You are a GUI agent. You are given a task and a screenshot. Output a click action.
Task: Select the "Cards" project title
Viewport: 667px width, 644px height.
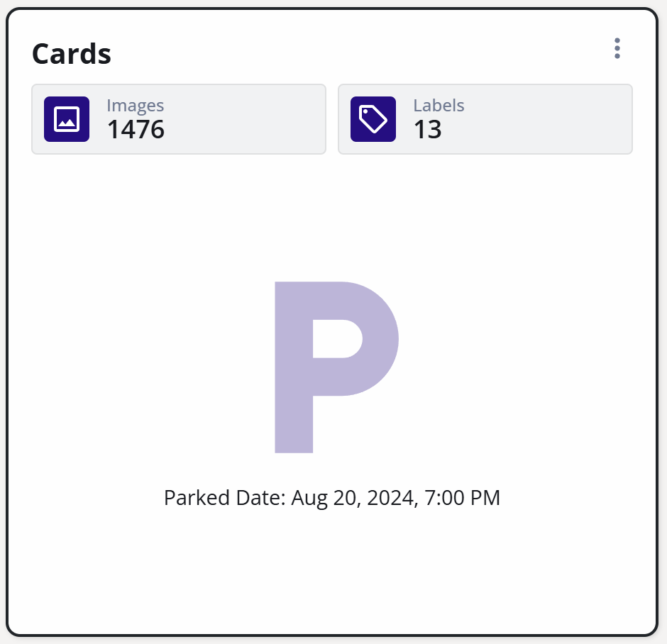click(x=72, y=54)
